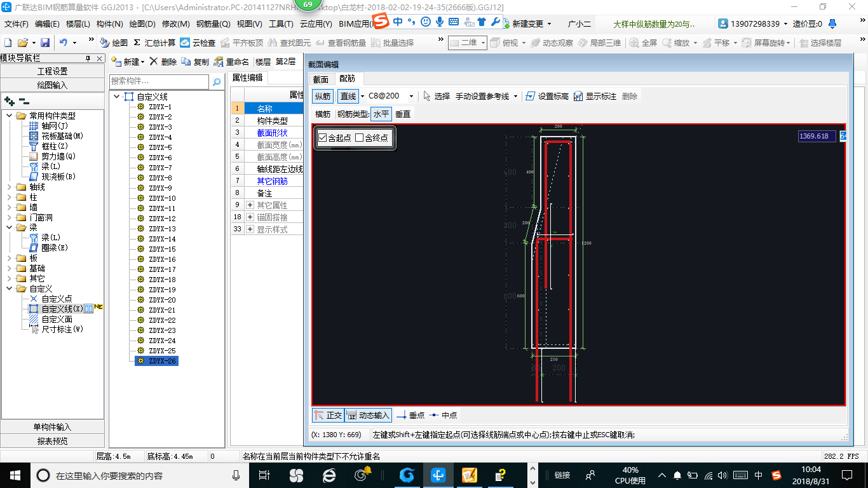Click 绘图输入 navigation button
Screen dimensions: 868x488
(53, 85)
